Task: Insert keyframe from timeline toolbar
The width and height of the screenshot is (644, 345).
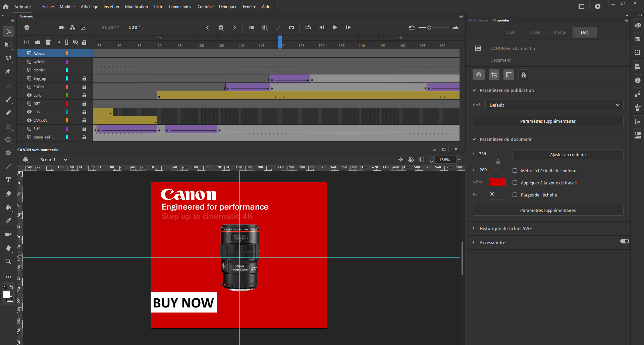Action: [221, 27]
